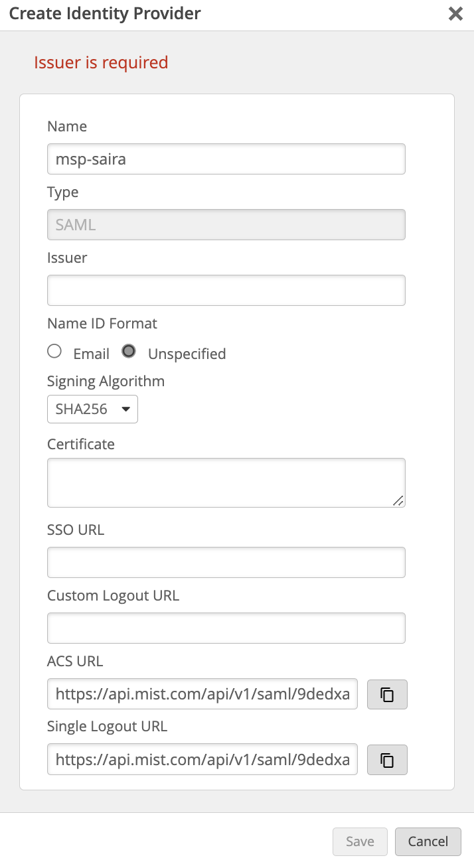This screenshot has width=474, height=868.
Task: Click the Single Logout URL text field
Action: coord(202,760)
